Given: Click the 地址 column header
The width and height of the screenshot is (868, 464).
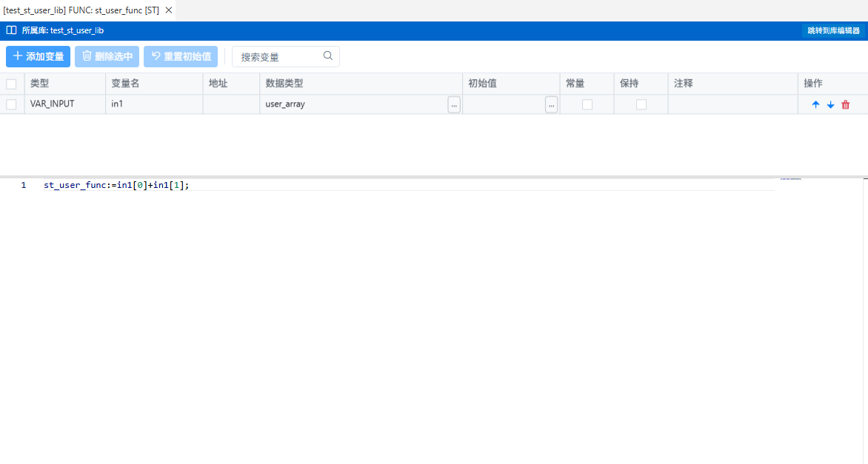Looking at the screenshot, I should pyautogui.click(x=231, y=84).
